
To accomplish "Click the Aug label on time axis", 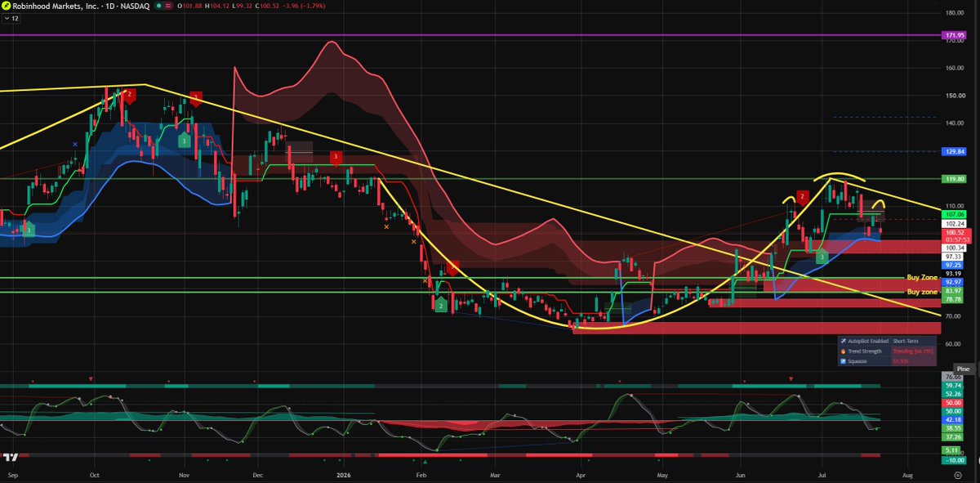I will pos(906,473).
